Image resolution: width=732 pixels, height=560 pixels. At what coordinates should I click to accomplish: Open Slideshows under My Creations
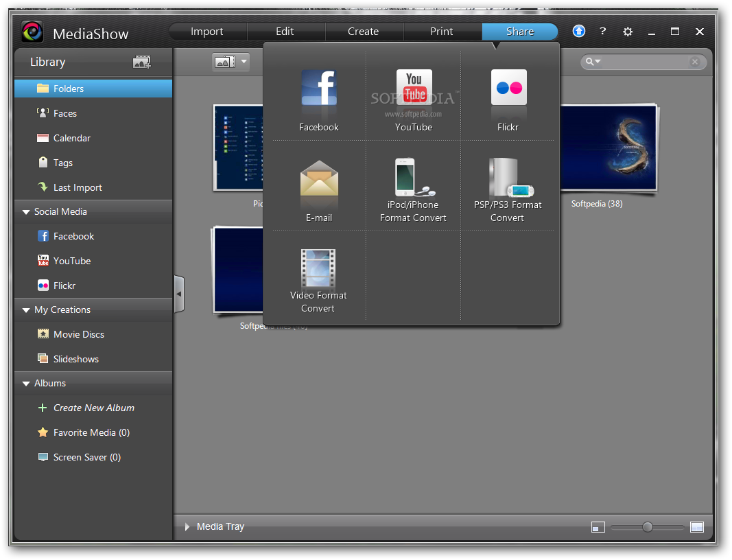click(93, 359)
